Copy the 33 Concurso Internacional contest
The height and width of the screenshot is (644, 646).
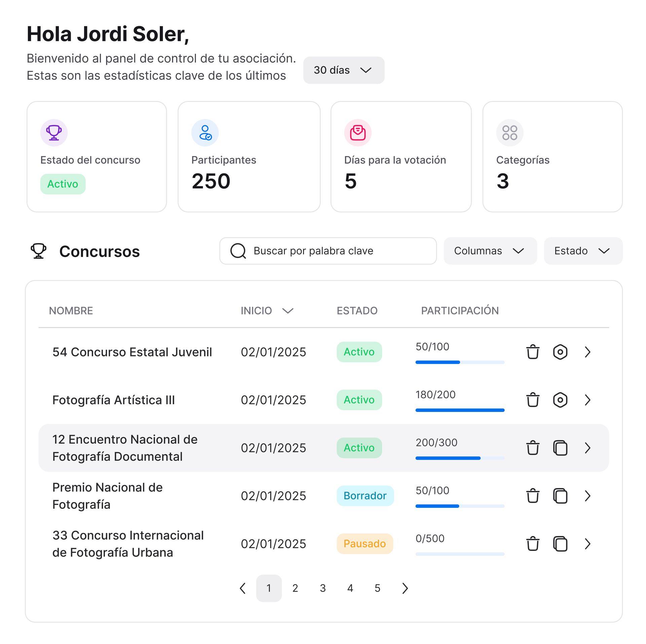pyautogui.click(x=560, y=543)
